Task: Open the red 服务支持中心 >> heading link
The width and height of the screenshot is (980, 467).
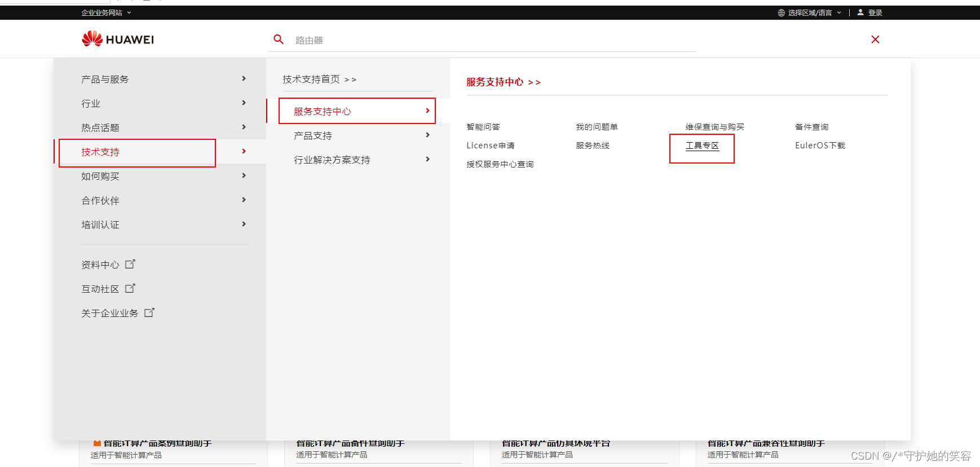Action: [504, 82]
